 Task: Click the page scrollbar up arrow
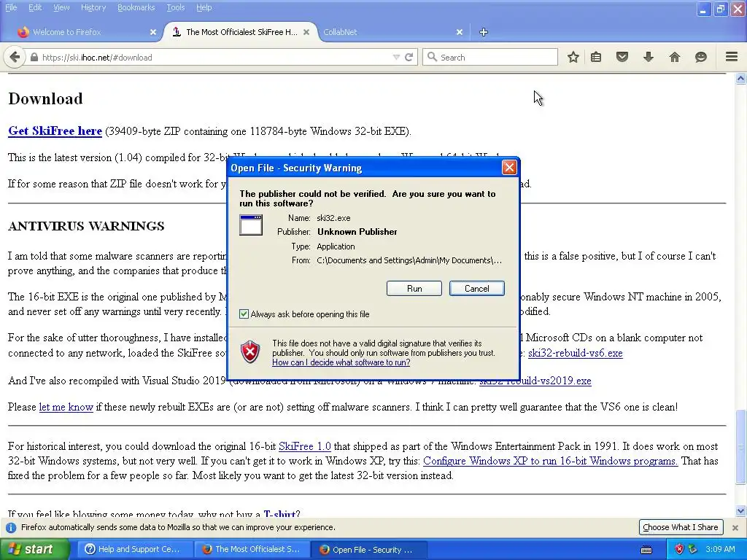[x=741, y=79]
